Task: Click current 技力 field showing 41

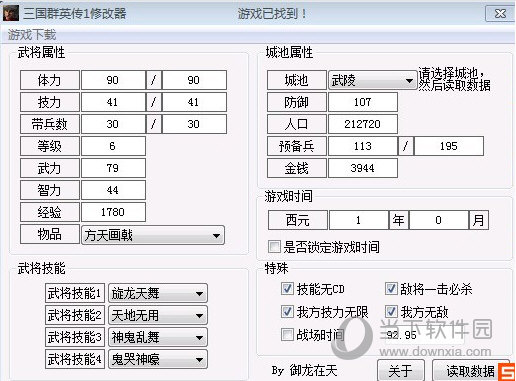Action: click(113, 102)
